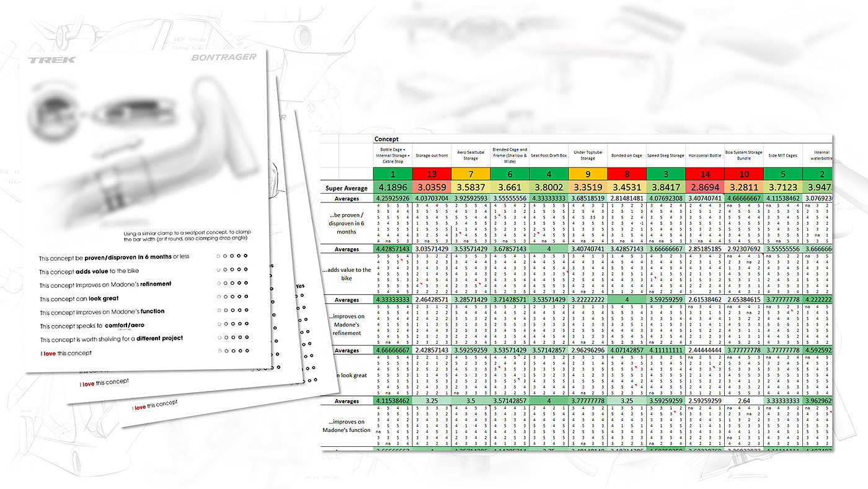Click the Super Average value 3.5837
This screenshot has height=489, width=868.
[x=471, y=187]
